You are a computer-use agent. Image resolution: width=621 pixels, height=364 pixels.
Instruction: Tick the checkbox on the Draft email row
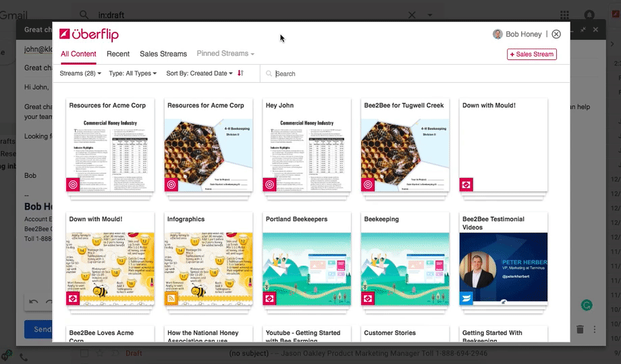[x=84, y=353]
